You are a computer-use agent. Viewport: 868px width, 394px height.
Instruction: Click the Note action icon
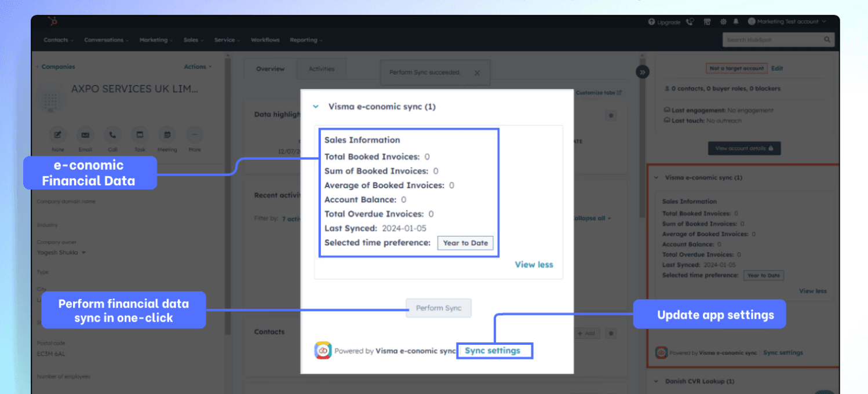pos(57,135)
